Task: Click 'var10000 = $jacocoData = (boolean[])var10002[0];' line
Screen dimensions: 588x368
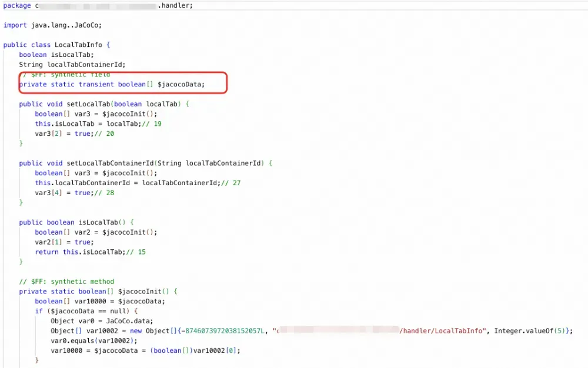Action: click(145, 351)
